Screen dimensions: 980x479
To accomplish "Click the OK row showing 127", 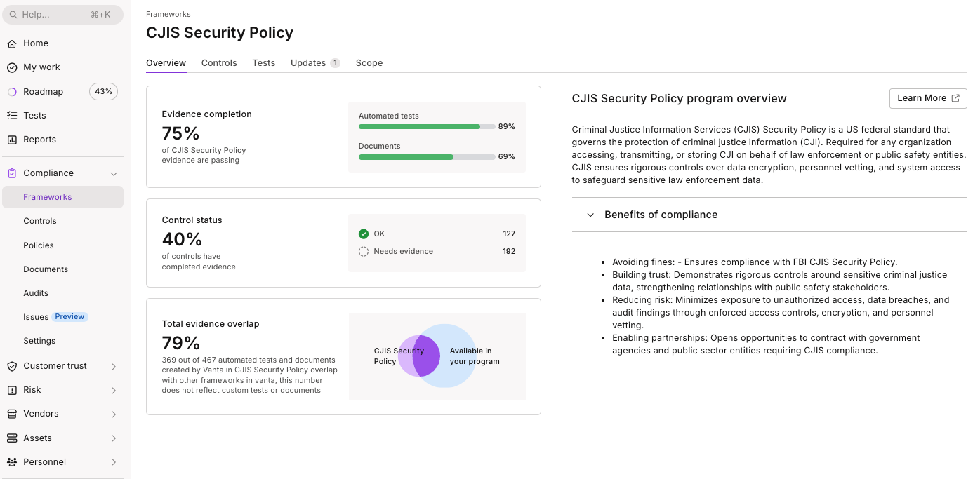I will pyautogui.click(x=437, y=234).
